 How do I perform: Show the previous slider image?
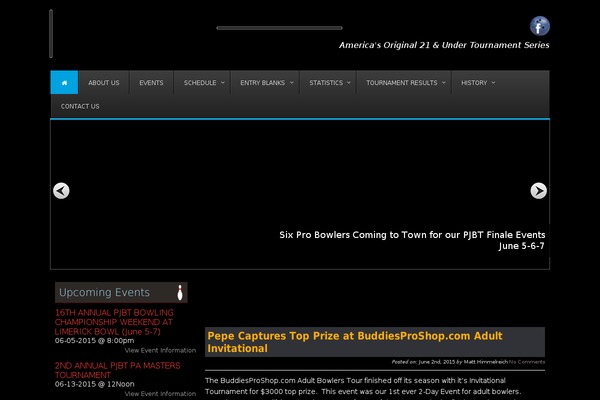click(61, 191)
